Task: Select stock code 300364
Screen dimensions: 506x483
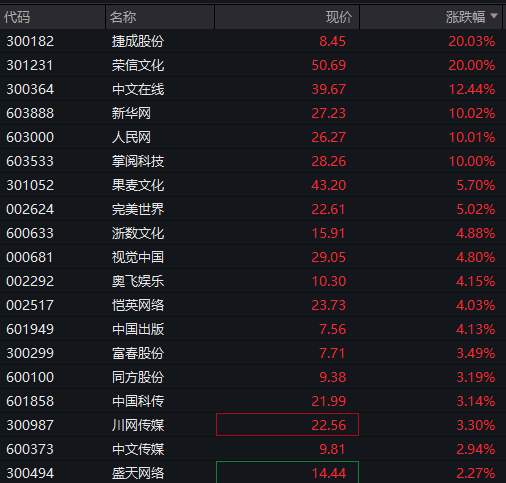Action: click(x=30, y=89)
